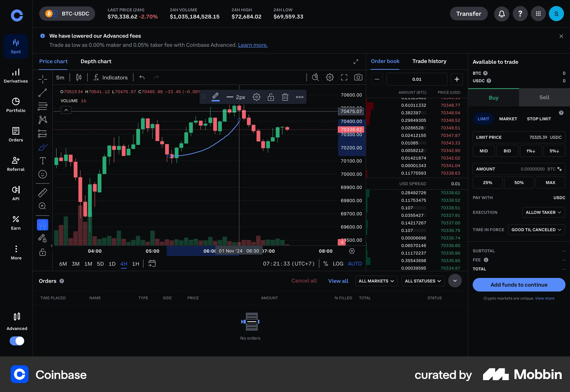Open chart settings gear icon
The height and width of the screenshot is (392, 570).
[x=330, y=77]
